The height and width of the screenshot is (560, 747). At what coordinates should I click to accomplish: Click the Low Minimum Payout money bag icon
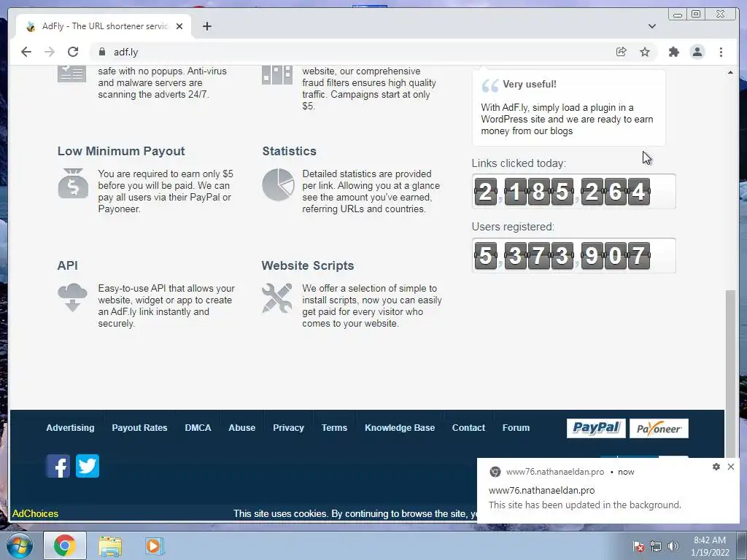pos(73,183)
